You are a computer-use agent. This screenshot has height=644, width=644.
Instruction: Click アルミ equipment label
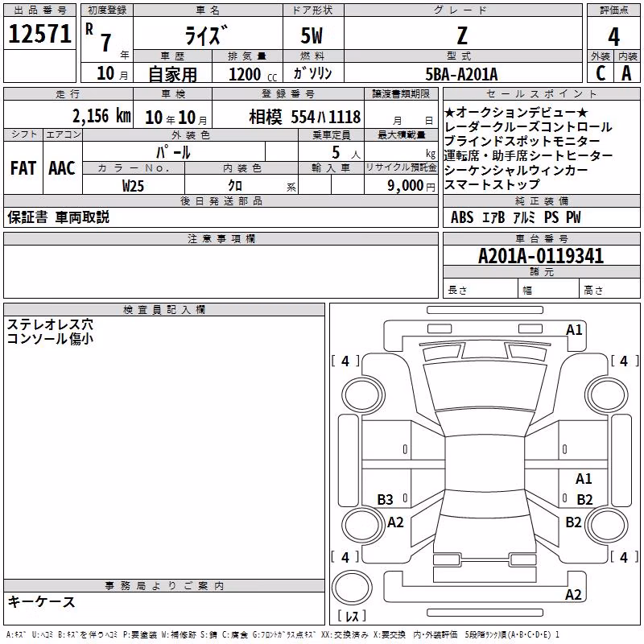(x=524, y=217)
